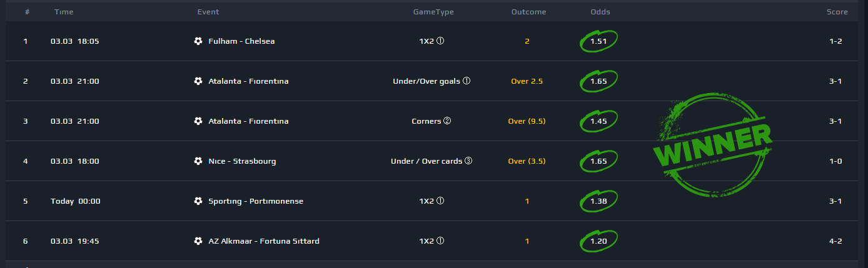
Task: Click the football icon beside Fulham - Chelsea
Action: tap(198, 41)
